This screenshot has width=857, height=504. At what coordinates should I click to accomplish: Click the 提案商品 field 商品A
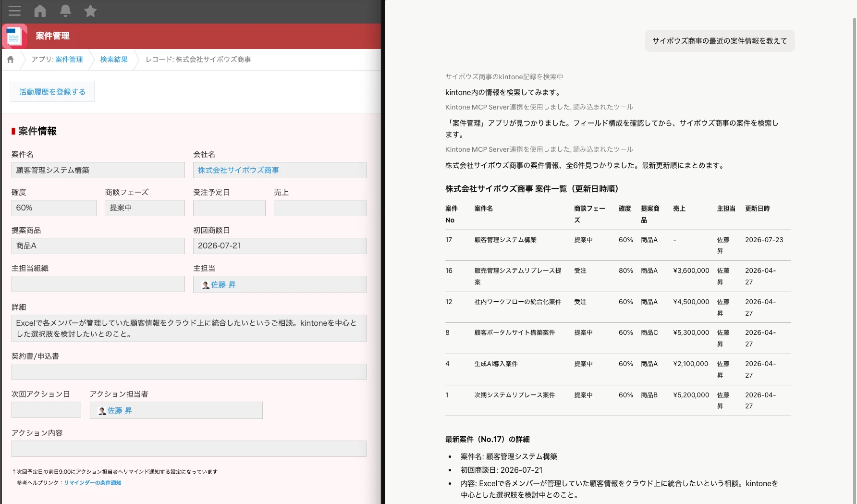pos(98,246)
